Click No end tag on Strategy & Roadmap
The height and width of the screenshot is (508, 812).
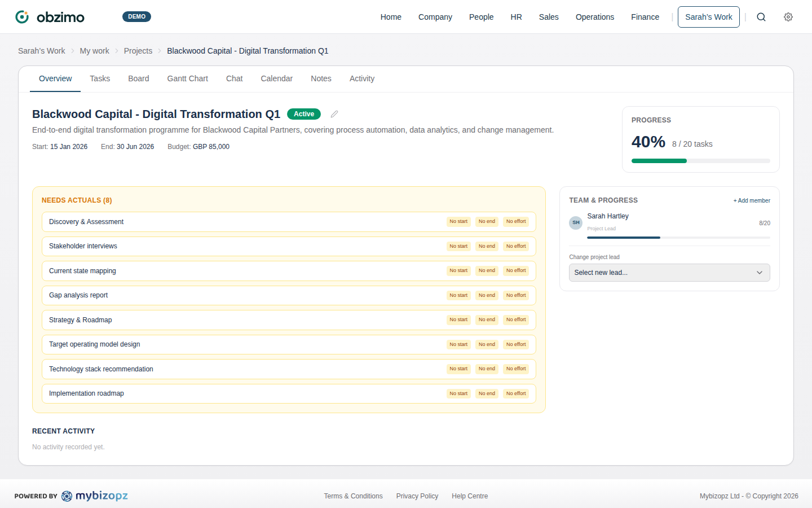coord(487,320)
